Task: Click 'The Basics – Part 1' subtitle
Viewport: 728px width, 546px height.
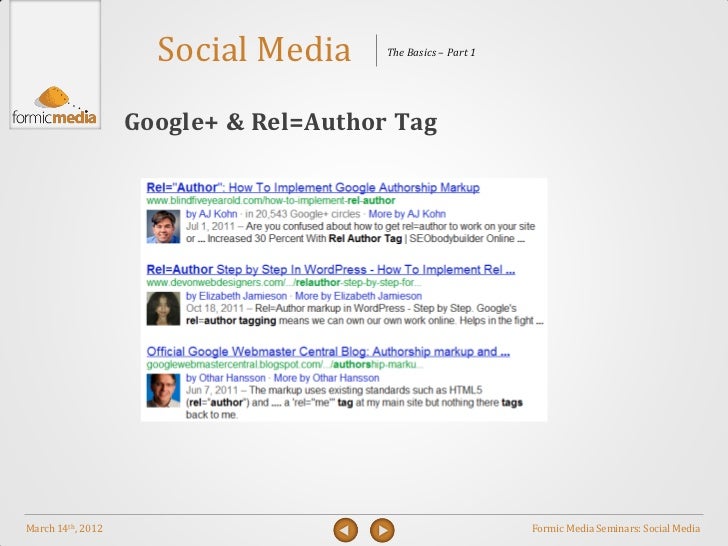Action: point(431,52)
